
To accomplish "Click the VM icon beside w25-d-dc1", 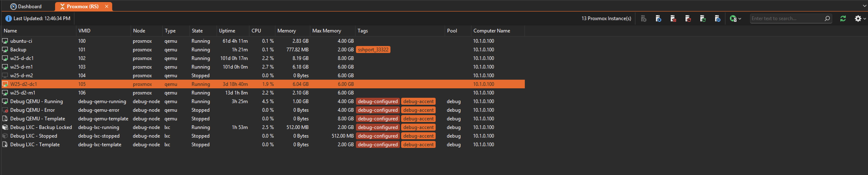I will point(5,58).
